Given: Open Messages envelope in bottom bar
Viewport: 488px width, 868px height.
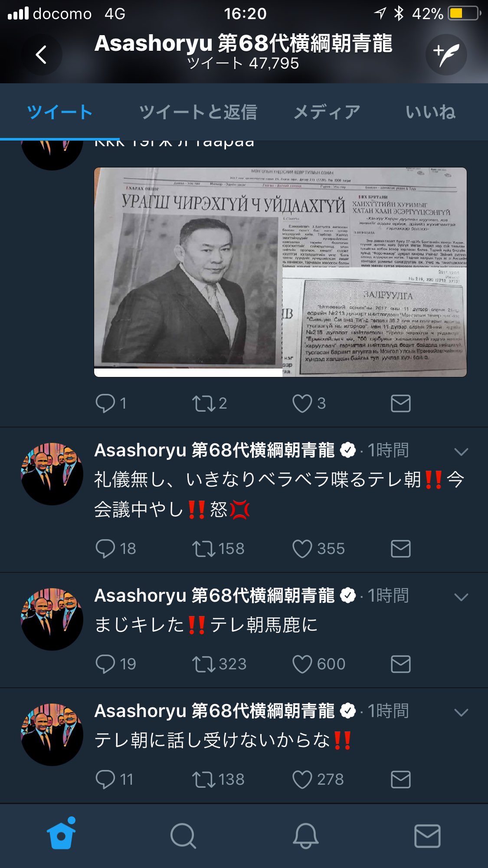Looking at the screenshot, I should [x=427, y=836].
